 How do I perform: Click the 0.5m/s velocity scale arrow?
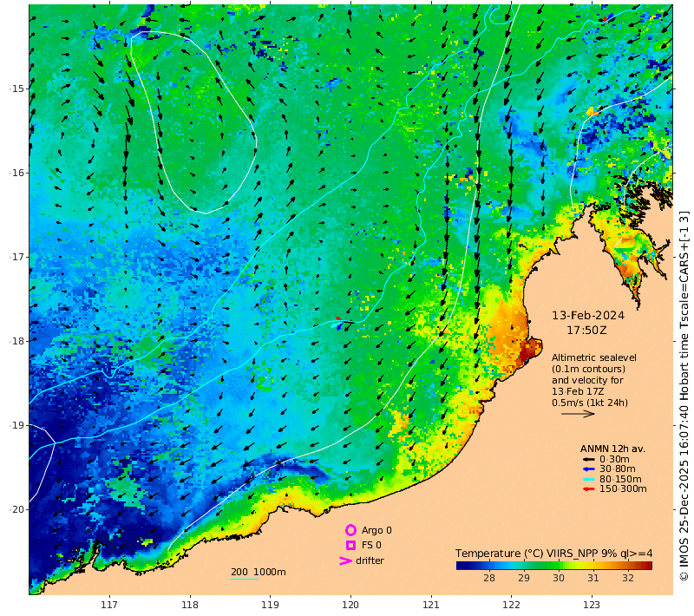[578, 414]
